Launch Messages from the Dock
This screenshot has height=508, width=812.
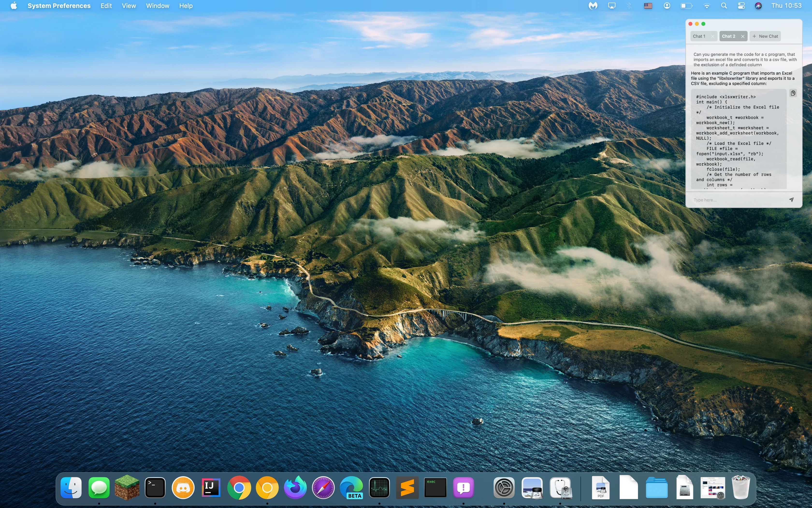(99, 487)
